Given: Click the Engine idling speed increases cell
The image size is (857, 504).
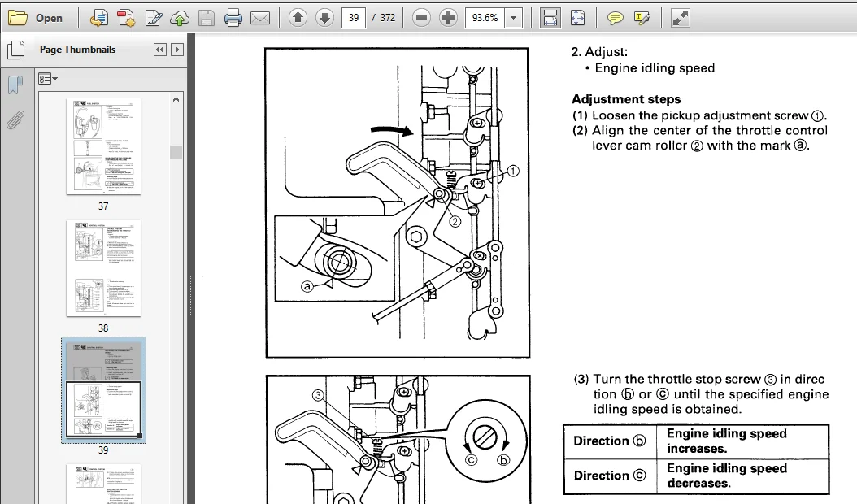Looking at the screenshot, I should point(742,441).
